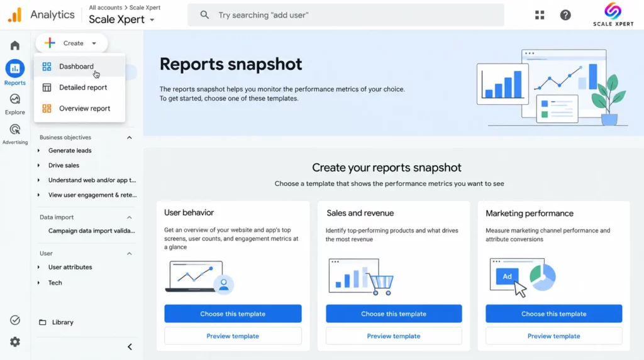
Task: Open the Explore section icon
Action: coord(15,99)
